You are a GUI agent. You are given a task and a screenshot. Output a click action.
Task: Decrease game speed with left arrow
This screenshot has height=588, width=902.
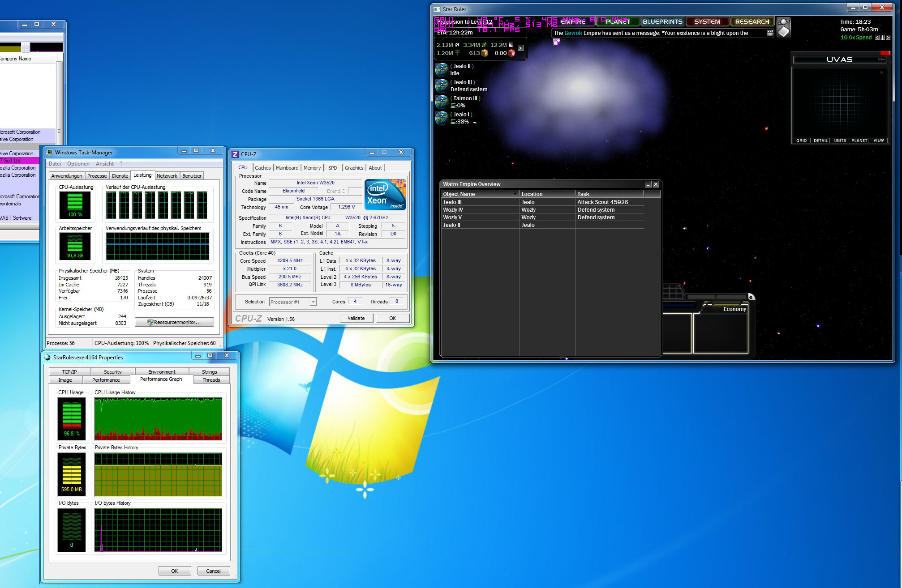click(x=877, y=38)
